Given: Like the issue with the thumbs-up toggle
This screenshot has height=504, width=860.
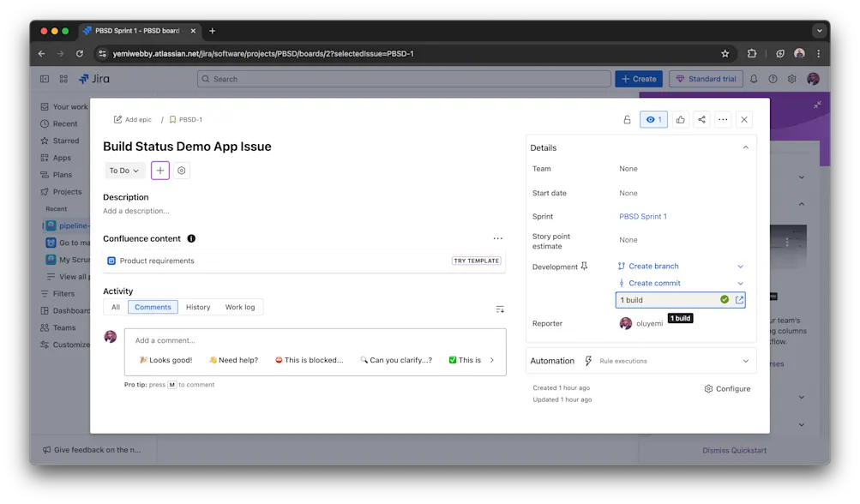Looking at the screenshot, I should tap(679, 119).
